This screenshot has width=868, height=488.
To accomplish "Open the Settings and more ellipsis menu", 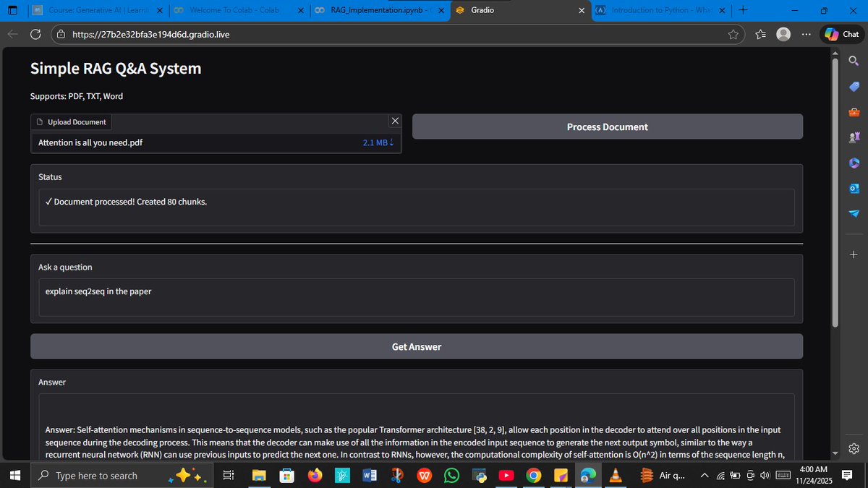I will 806,33.
